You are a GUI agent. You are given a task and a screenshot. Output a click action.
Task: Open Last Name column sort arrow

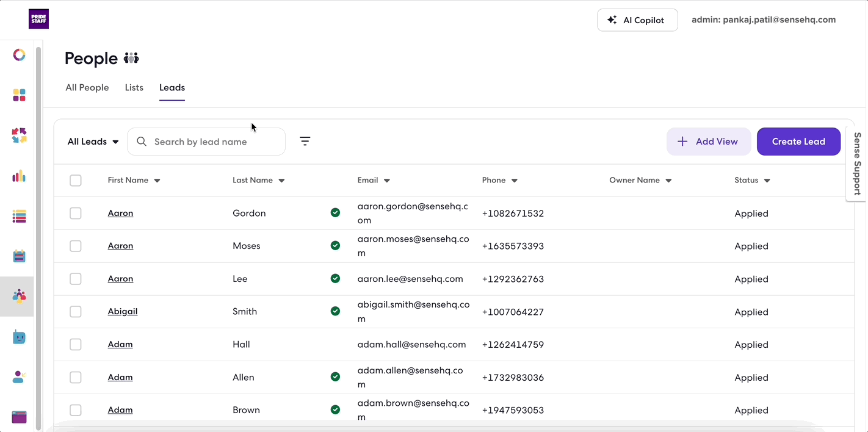[281, 181]
